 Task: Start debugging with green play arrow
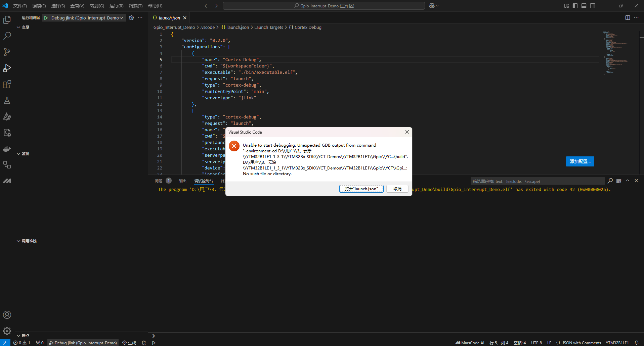[x=46, y=18]
